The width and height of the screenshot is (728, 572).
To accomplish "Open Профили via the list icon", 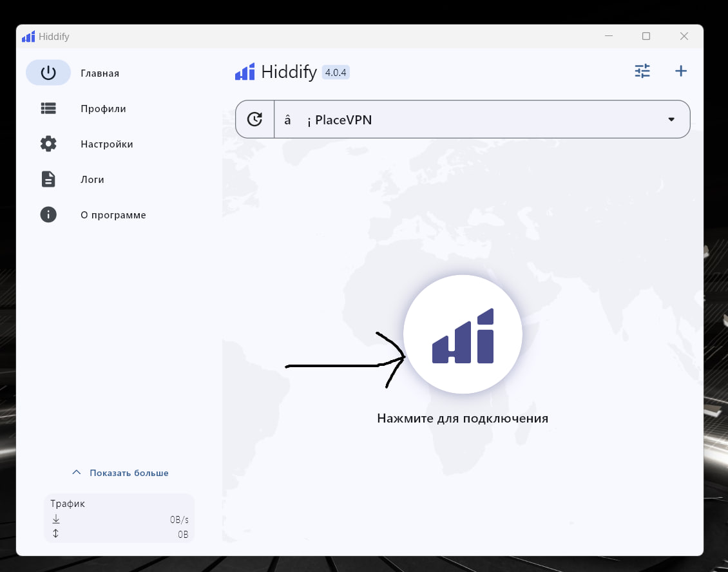I will (48, 108).
